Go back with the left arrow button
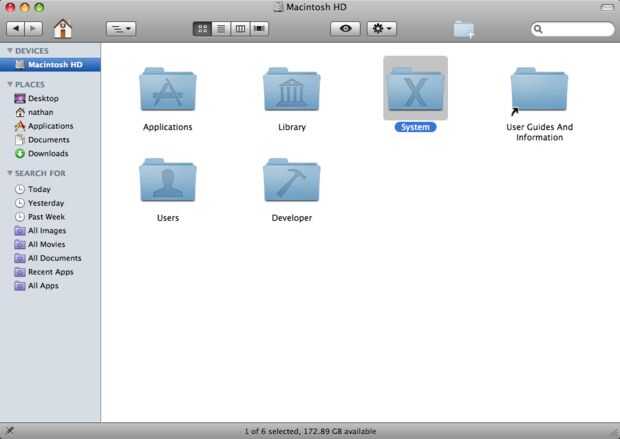 point(16,28)
